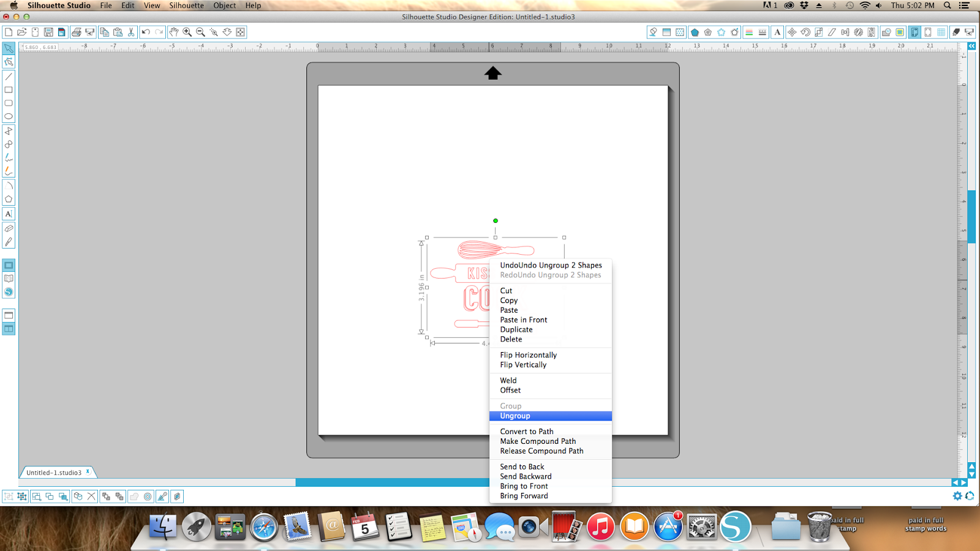
Task: Print using the printer icon
Action: point(77,32)
